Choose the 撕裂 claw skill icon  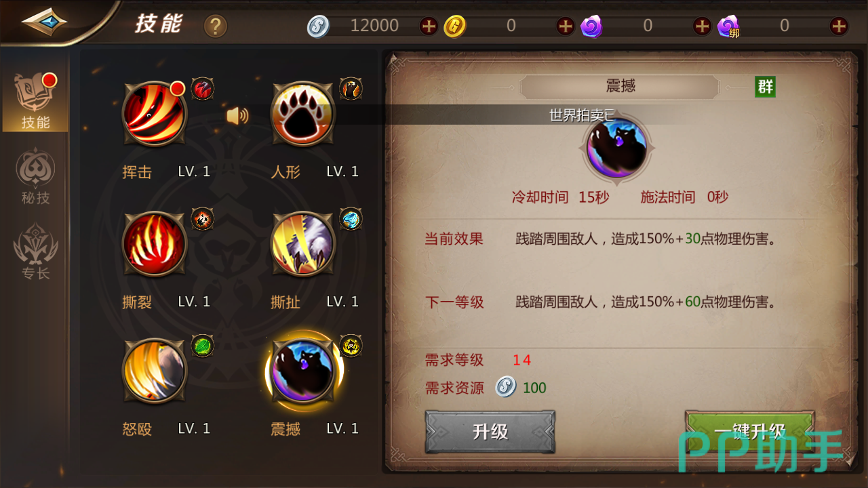tap(154, 243)
